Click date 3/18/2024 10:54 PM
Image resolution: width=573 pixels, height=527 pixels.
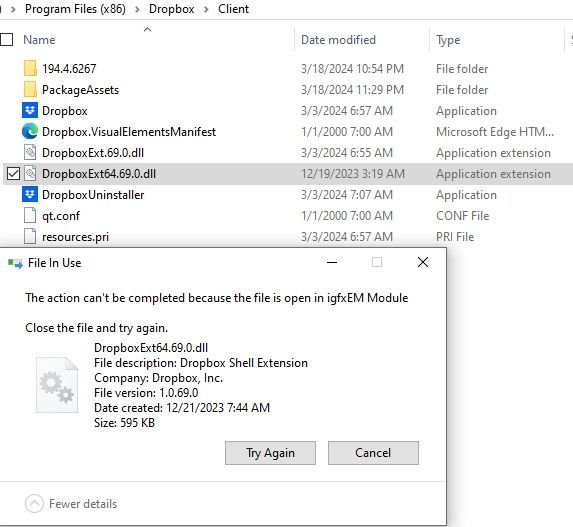pyautogui.click(x=352, y=69)
